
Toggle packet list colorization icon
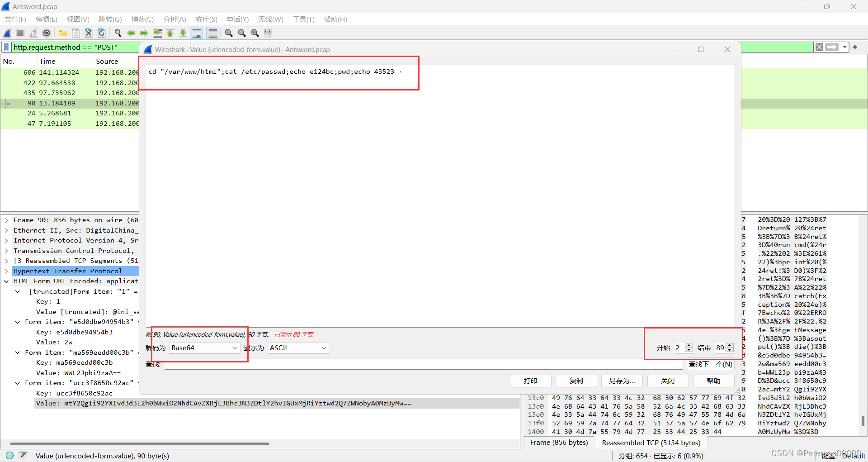[x=212, y=33]
